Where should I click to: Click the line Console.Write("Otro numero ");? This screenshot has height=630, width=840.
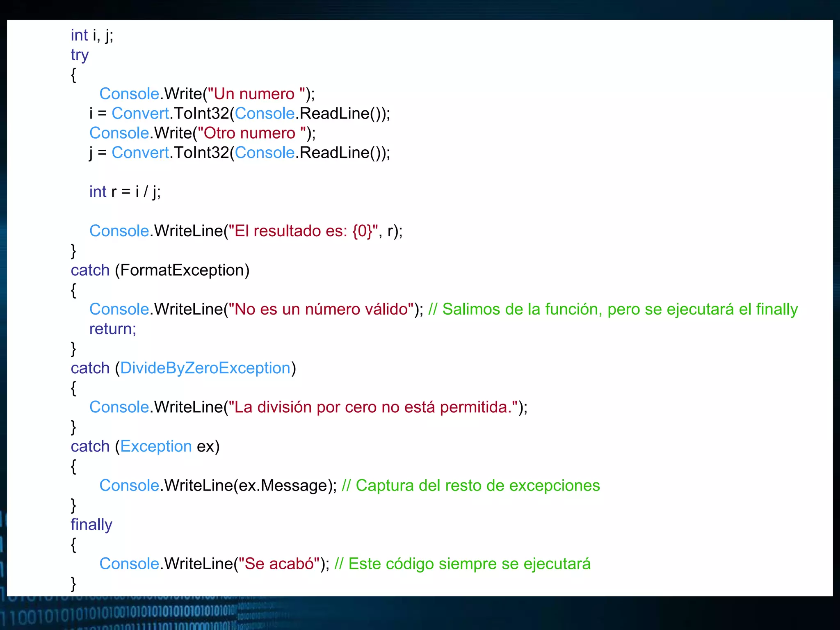click(203, 133)
